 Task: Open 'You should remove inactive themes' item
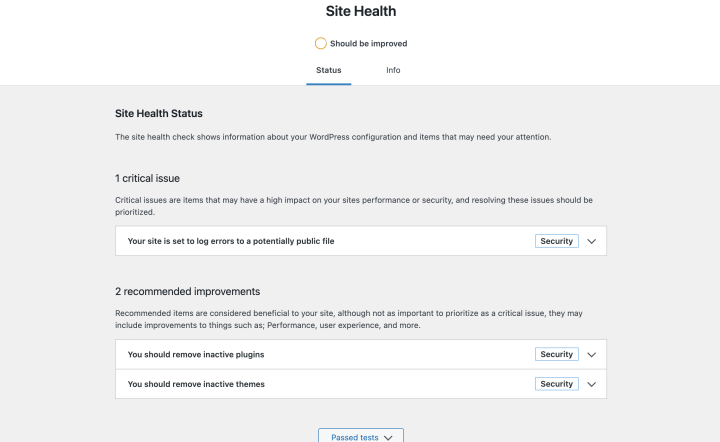click(196, 384)
